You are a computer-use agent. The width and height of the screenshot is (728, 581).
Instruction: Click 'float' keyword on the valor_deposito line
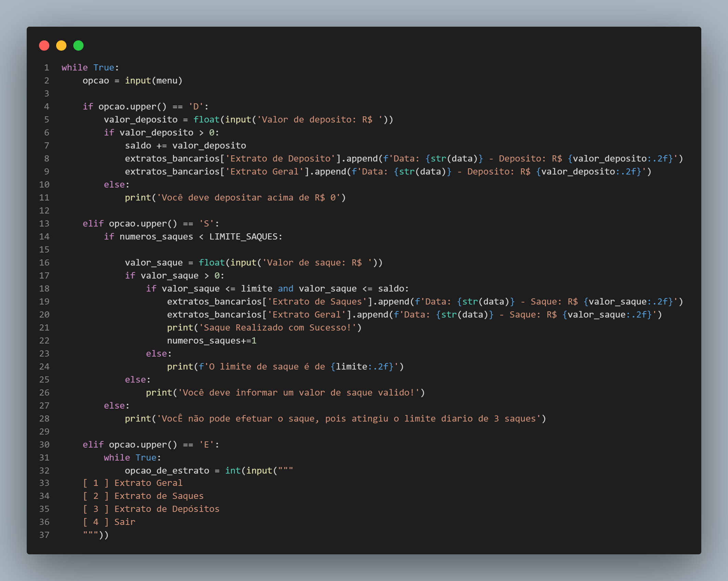coord(206,119)
